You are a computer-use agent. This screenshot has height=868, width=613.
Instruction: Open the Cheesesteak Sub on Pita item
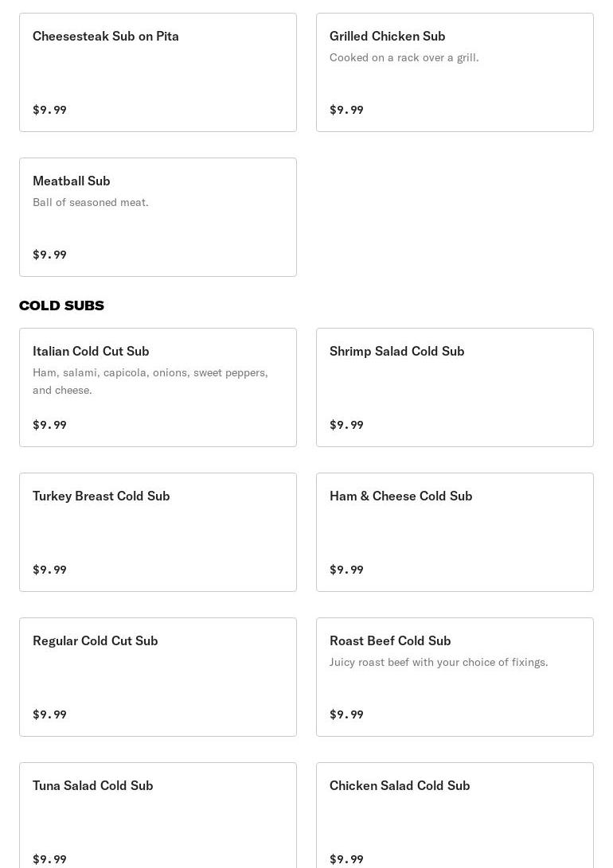coord(106,37)
